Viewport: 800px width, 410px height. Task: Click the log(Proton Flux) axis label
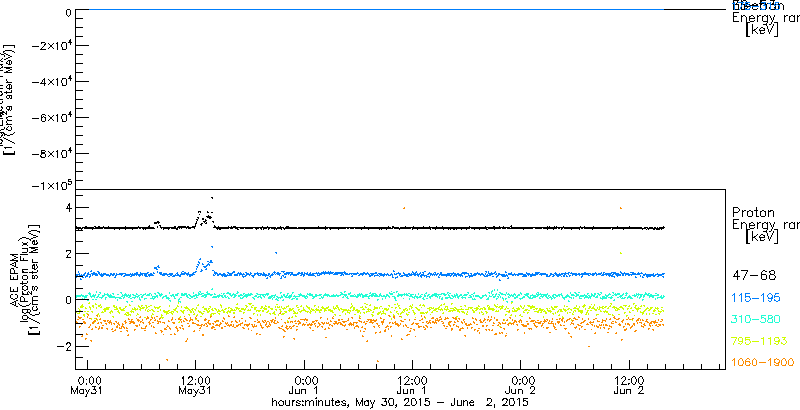[26, 279]
